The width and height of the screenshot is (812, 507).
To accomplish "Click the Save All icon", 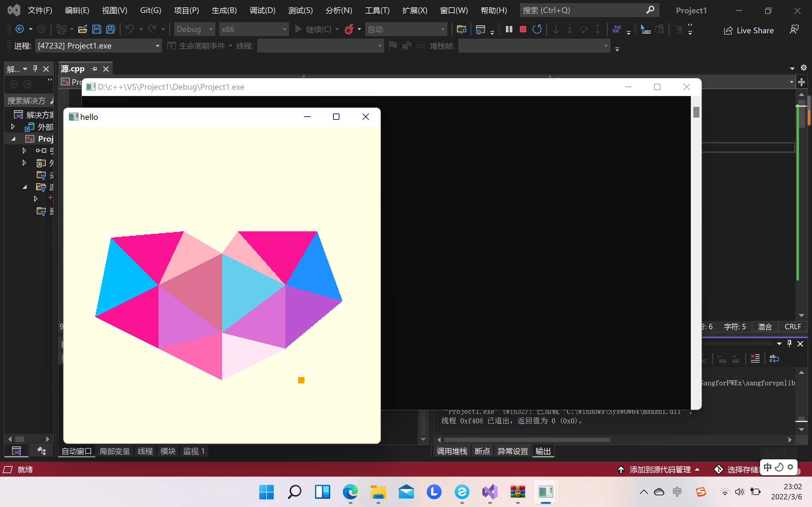I will point(111,29).
